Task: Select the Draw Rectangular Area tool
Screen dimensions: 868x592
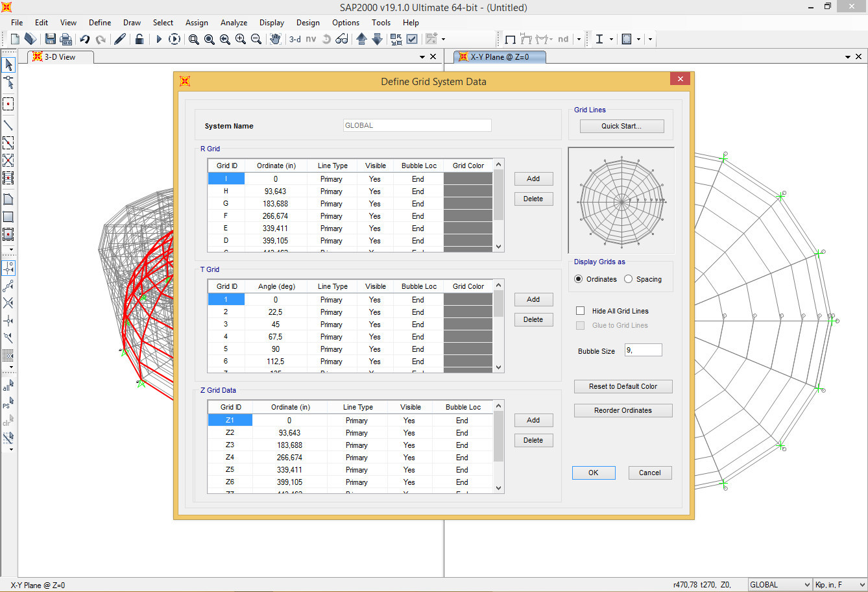Action: pos(8,217)
